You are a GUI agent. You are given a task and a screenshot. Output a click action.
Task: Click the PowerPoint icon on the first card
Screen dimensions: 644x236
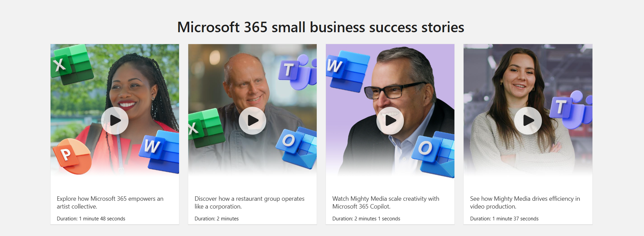coord(72,156)
